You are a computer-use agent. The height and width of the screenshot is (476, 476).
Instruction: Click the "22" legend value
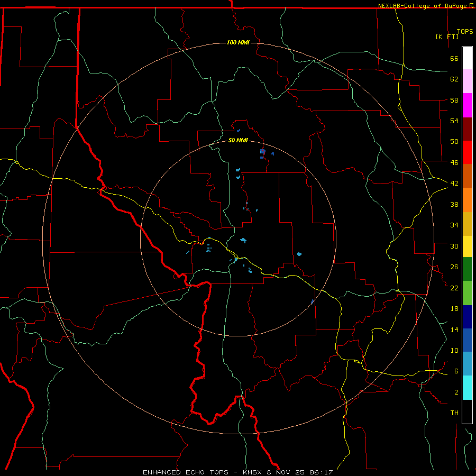coord(454,288)
